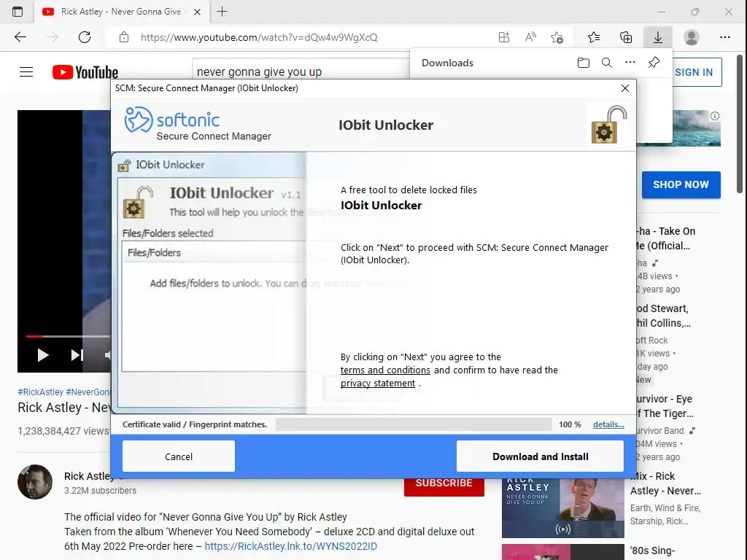This screenshot has width=747, height=560.
Task: Open the tab actions menu icon
Action: (18, 12)
